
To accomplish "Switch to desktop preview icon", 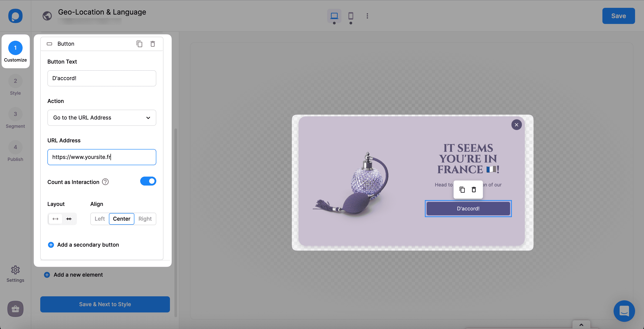I will [334, 16].
